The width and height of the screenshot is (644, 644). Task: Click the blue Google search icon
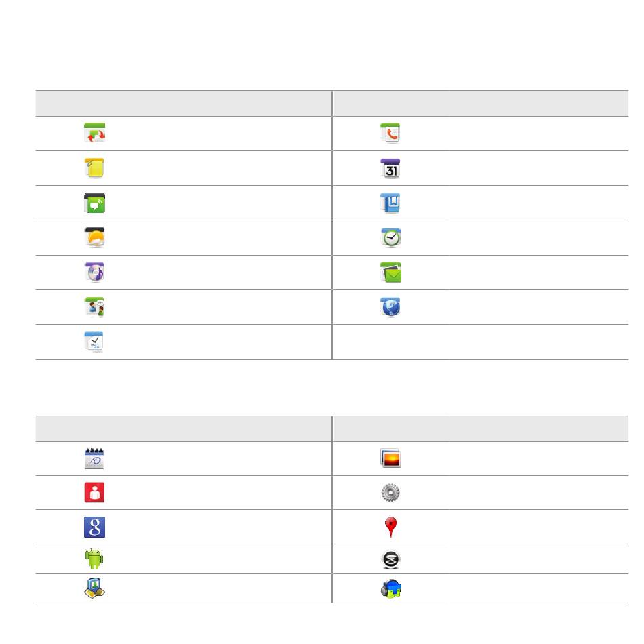[x=94, y=527]
